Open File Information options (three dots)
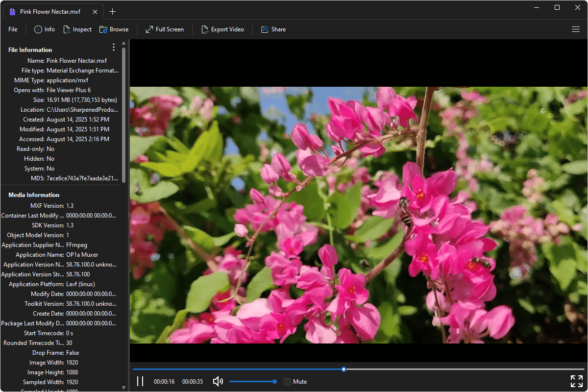The width and height of the screenshot is (588, 392). click(114, 47)
